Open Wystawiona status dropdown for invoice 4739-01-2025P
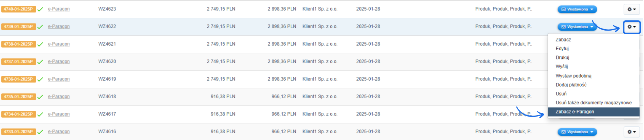The image size is (644, 140). point(577,27)
